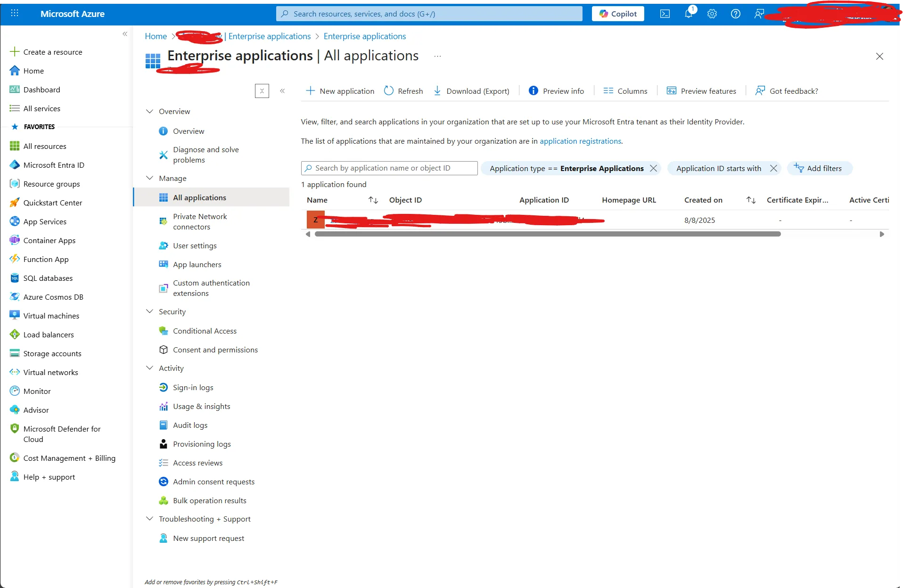Click the search by application name field
This screenshot has width=903, height=588.
pos(389,168)
